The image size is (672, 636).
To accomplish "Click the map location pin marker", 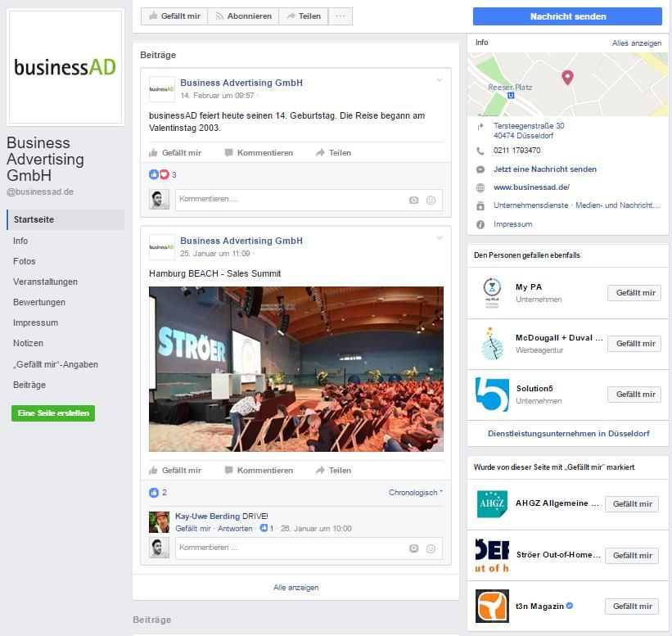I will coord(567,77).
